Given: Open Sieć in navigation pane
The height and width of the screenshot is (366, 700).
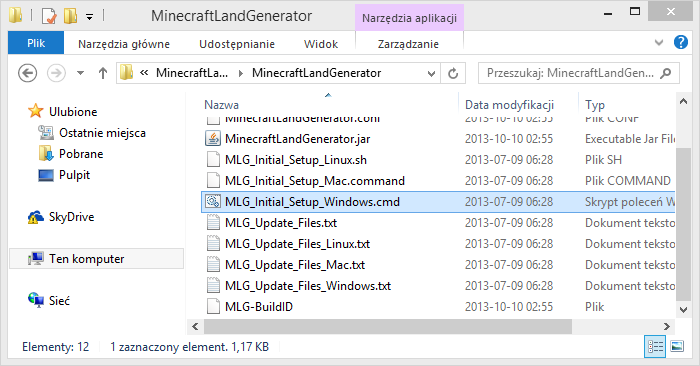Looking at the screenshot, I should 59,301.
